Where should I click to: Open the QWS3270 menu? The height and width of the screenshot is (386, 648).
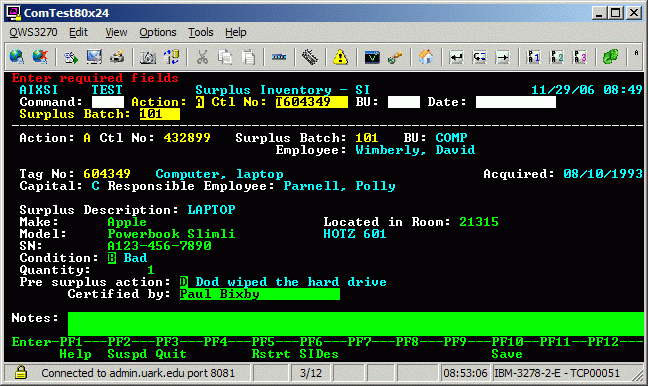pyautogui.click(x=33, y=32)
